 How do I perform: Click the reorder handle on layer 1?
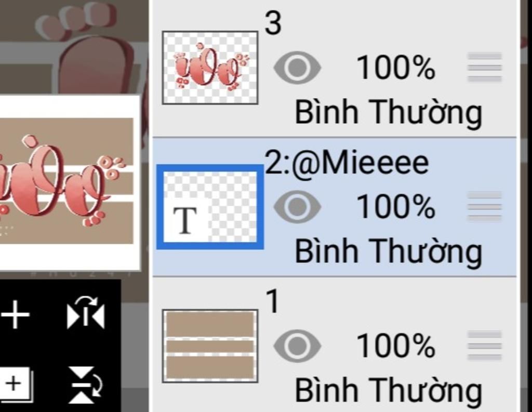coord(484,345)
